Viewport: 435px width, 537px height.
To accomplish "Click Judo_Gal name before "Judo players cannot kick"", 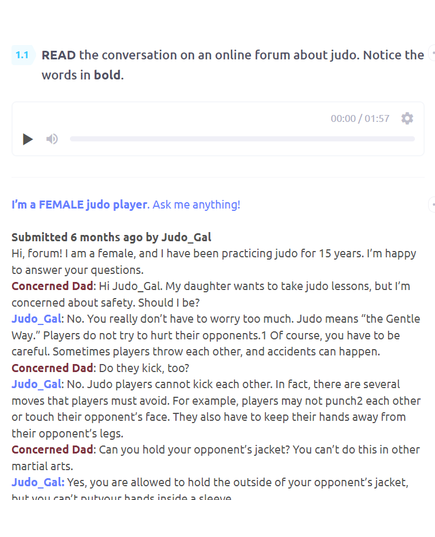I will [37, 384].
